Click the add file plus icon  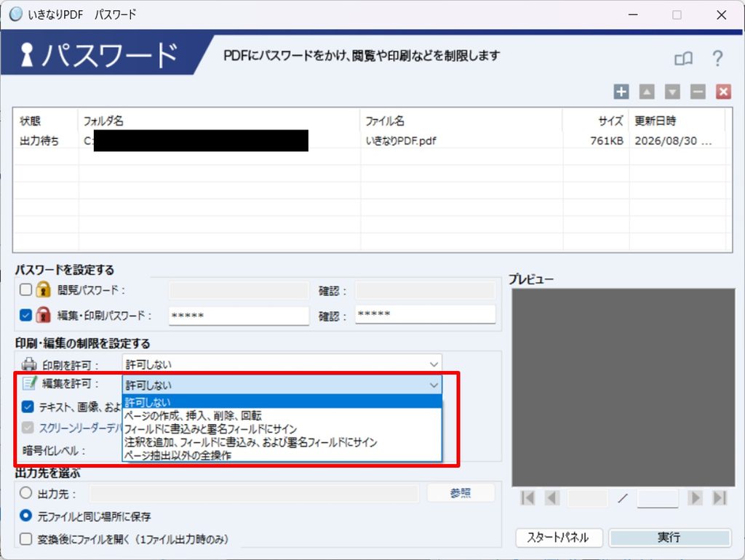click(x=621, y=92)
